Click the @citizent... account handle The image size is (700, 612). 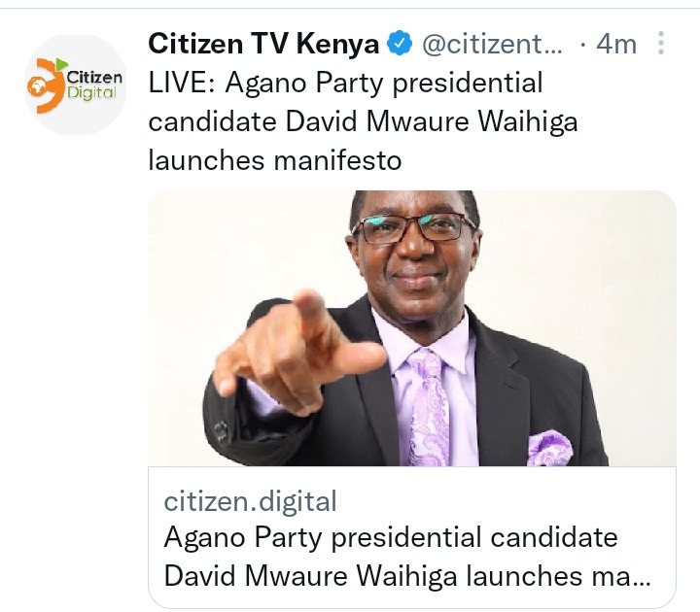[x=492, y=44]
